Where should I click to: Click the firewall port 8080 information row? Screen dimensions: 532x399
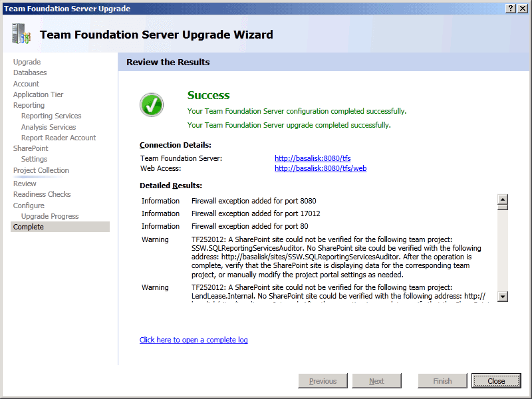tap(253, 201)
